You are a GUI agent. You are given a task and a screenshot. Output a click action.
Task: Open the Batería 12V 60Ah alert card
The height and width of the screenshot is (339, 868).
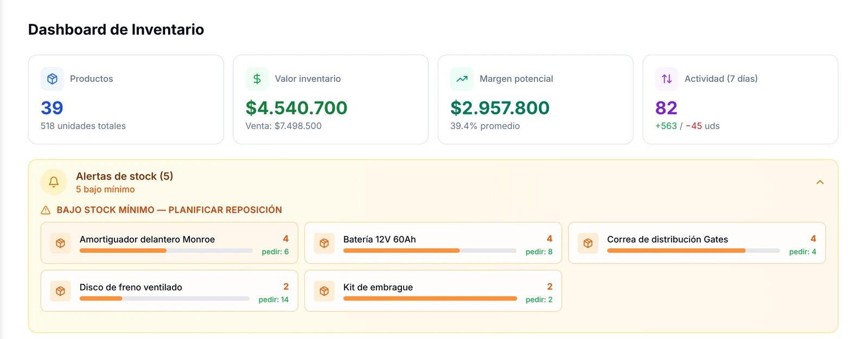(x=433, y=243)
